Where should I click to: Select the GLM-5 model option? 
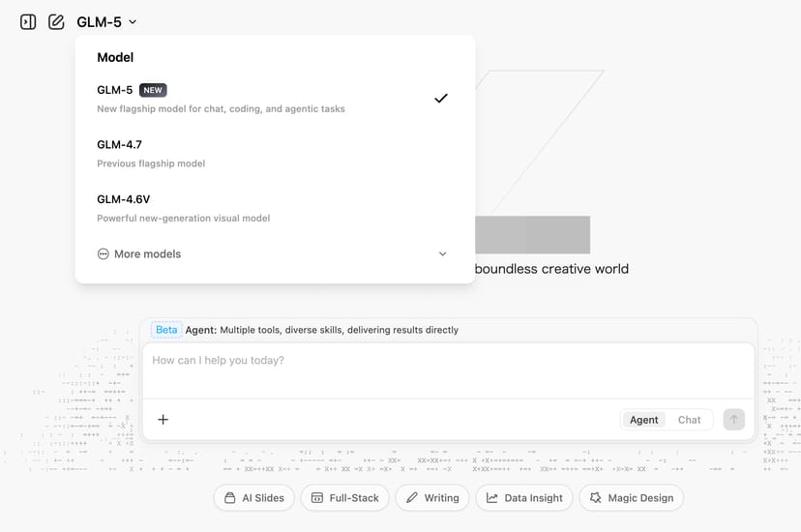275,99
